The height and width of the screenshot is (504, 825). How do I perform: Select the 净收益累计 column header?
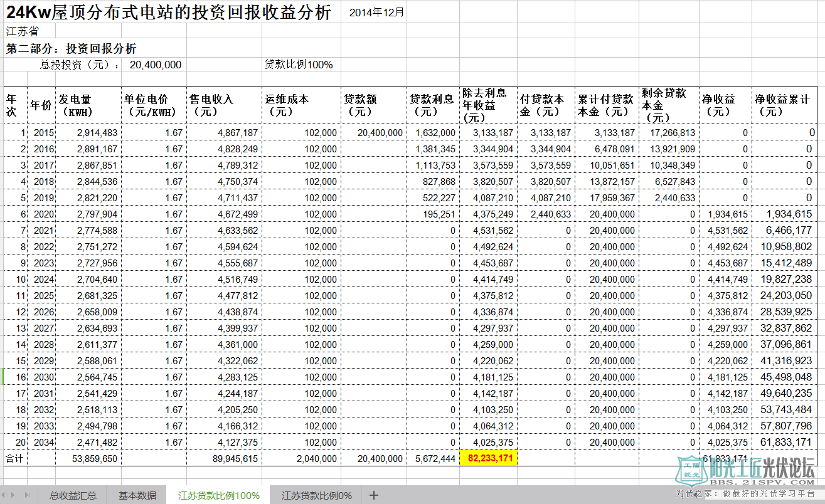[x=784, y=105]
